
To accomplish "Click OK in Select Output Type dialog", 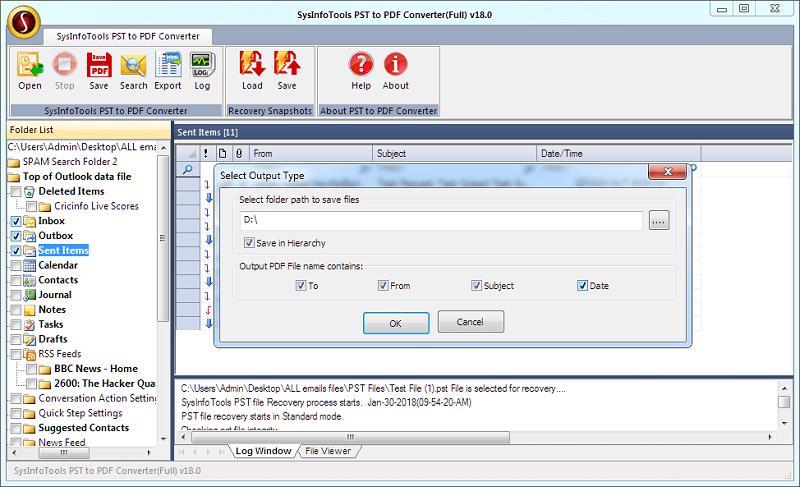I will (396, 323).
